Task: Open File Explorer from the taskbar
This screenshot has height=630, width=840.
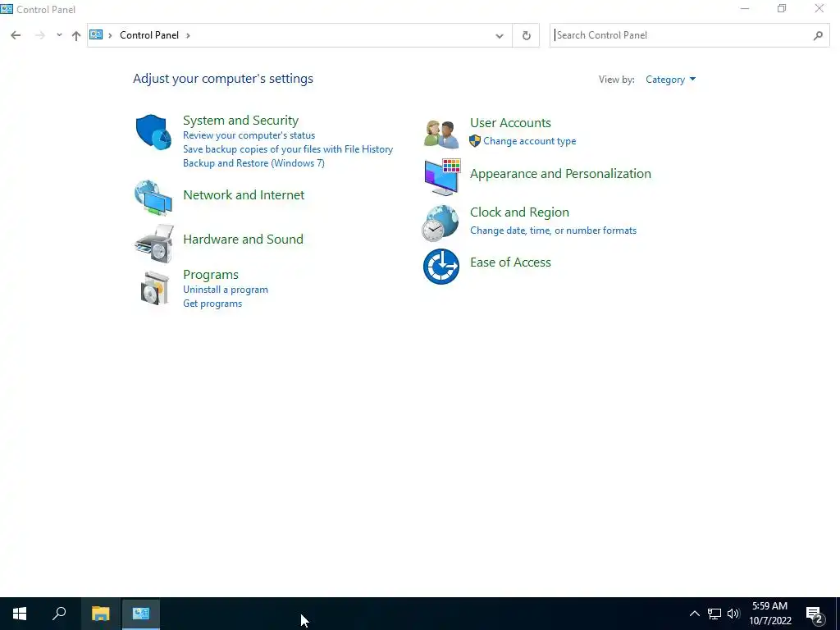Action: click(x=100, y=614)
